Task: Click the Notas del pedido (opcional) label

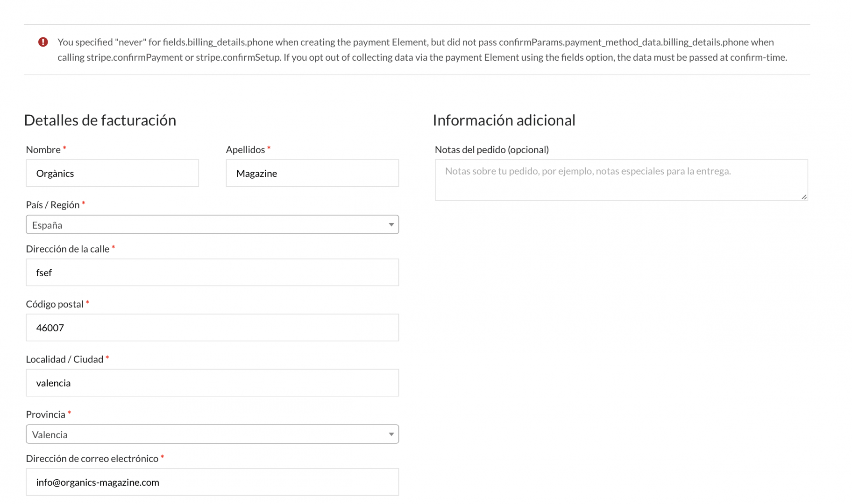Action: 491,149
